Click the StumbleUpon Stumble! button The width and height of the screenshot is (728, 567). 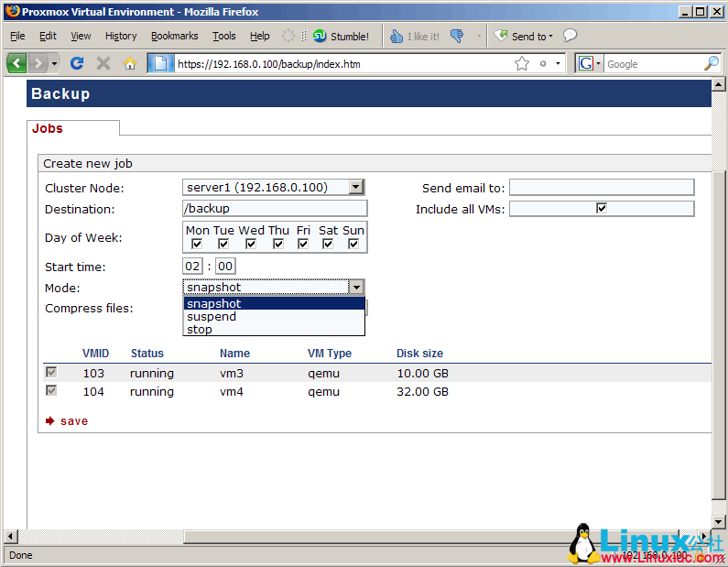pyautogui.click(x=341, y=37)
